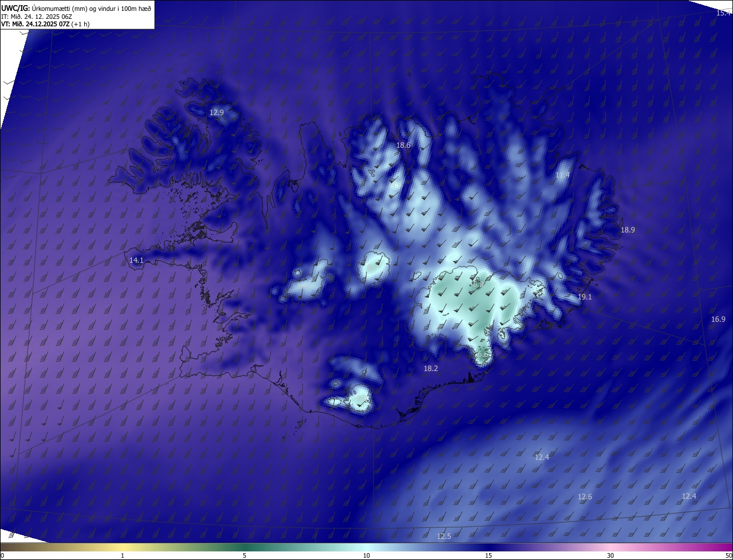733x560 pixels.
Task: Click the 18.6 value label
Action: (x=404, y=145)
